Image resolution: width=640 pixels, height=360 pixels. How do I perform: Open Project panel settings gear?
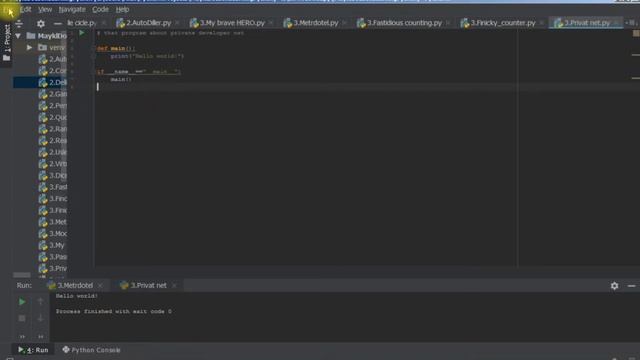click(x=40, y=24)
